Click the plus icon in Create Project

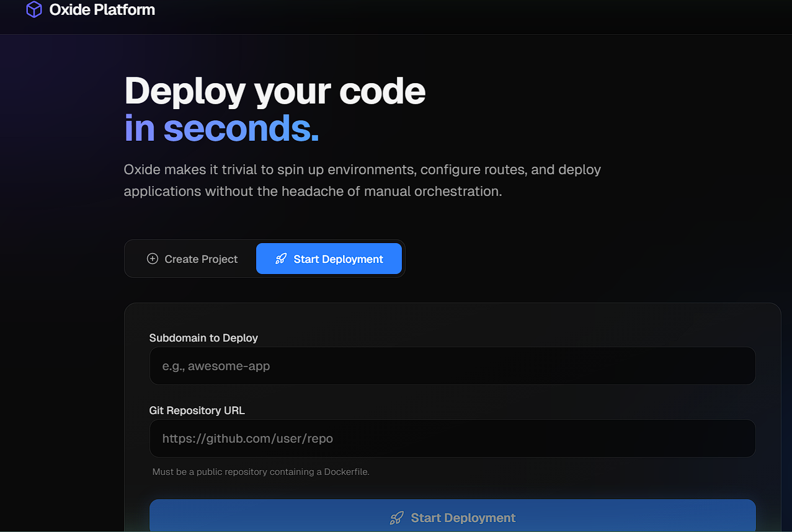click(x=152, y=259)
